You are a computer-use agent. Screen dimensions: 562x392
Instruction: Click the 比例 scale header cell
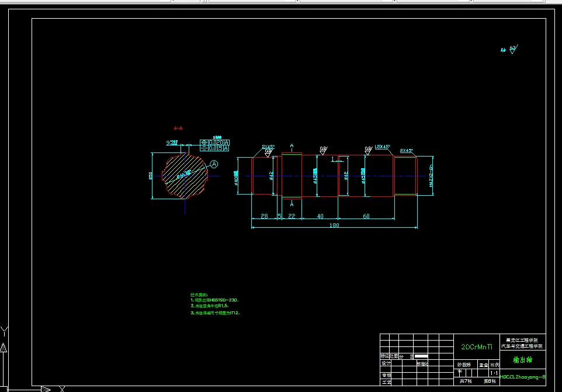pyautogui.click(x=495, y=365)
